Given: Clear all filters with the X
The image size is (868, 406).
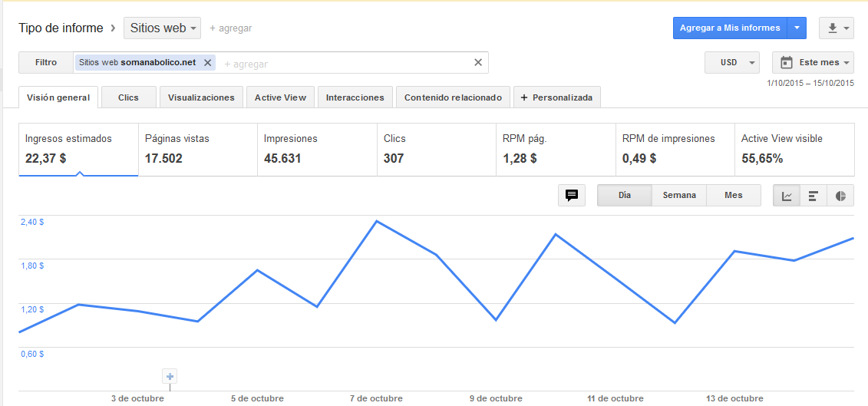Looking at the screenshot, I should click(x=478, y=62).
